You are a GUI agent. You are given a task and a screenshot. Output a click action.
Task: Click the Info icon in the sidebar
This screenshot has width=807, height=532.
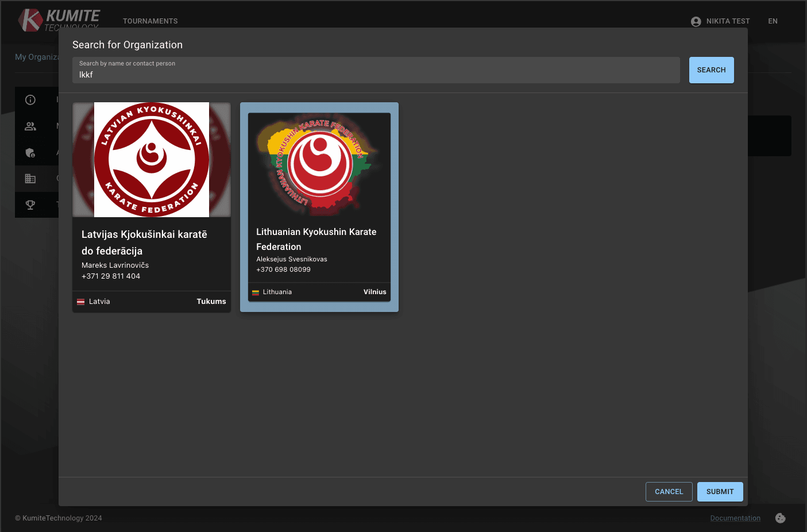30,99
